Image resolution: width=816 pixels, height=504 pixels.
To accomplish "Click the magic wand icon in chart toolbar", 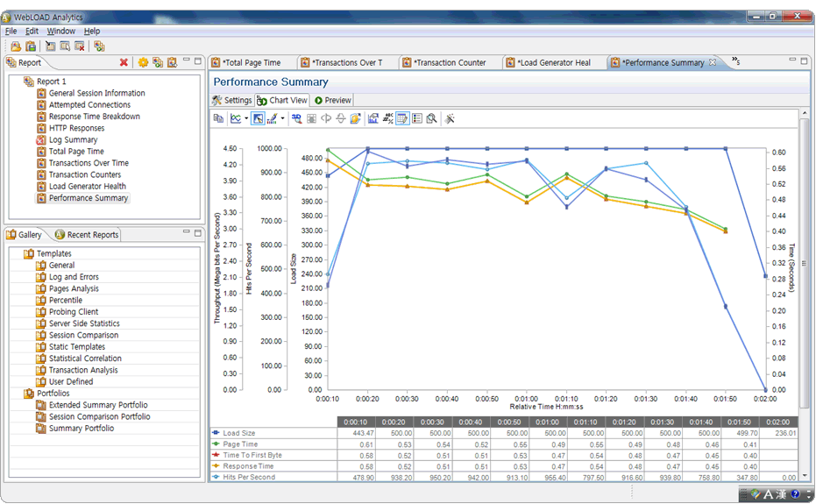I will [x=451, y=118].
